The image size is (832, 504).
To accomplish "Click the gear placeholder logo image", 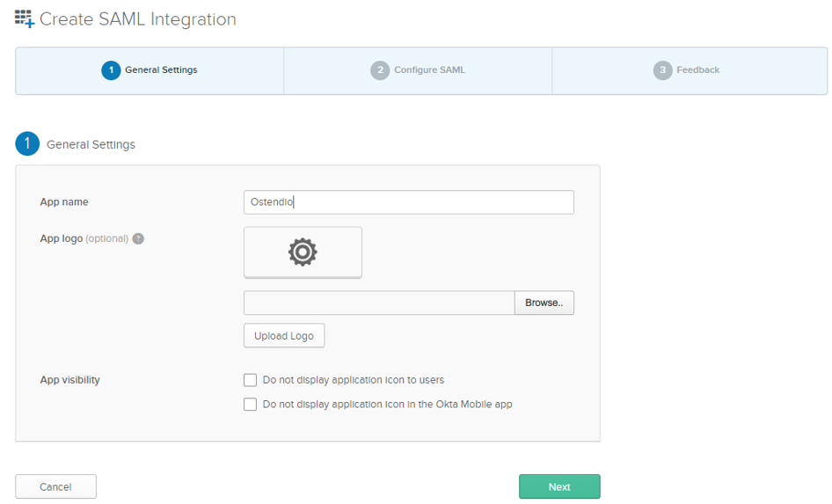I will coord(303,252).
